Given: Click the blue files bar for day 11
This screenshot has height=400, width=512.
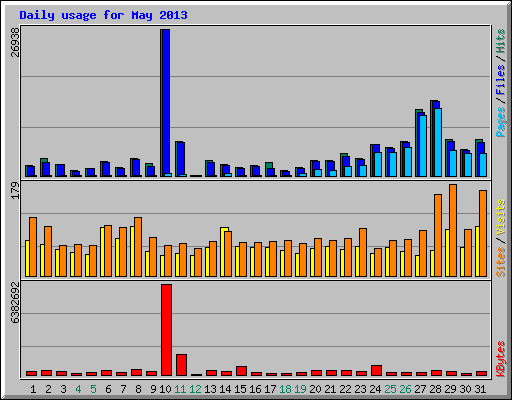Looking at the screenshot, I should (x=181, y=158).
